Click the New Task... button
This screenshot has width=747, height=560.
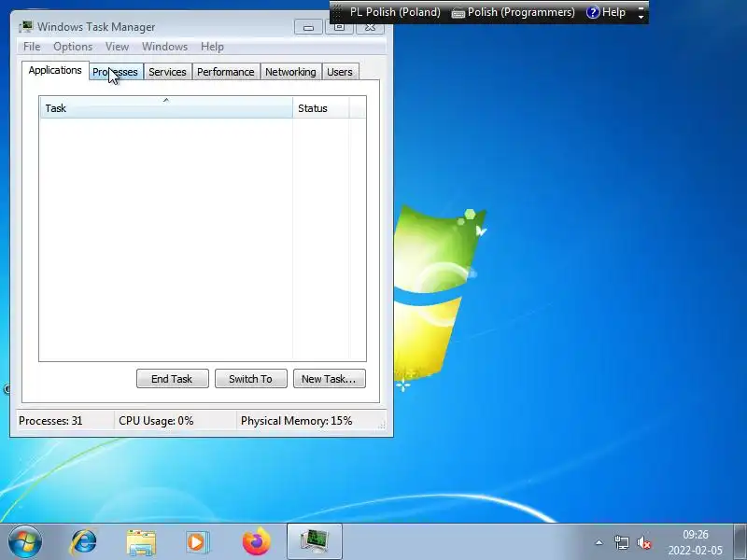330,379
